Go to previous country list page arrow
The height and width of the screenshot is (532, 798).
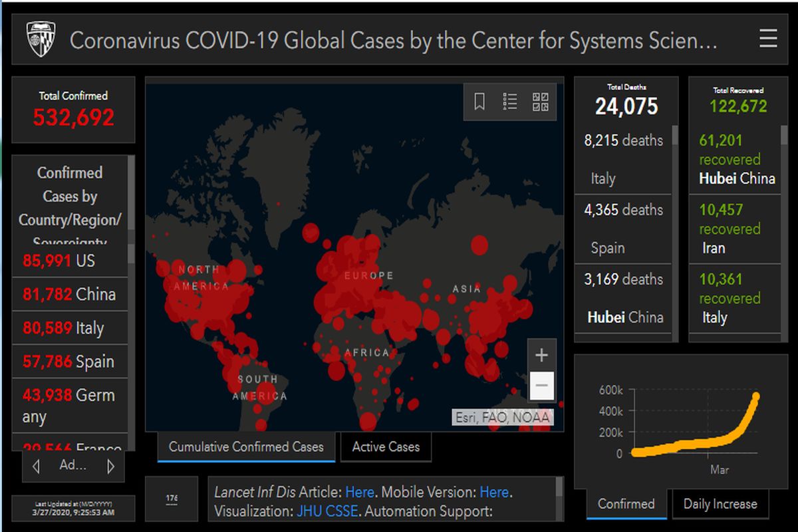pyautogui.click(x=36, y=466)
